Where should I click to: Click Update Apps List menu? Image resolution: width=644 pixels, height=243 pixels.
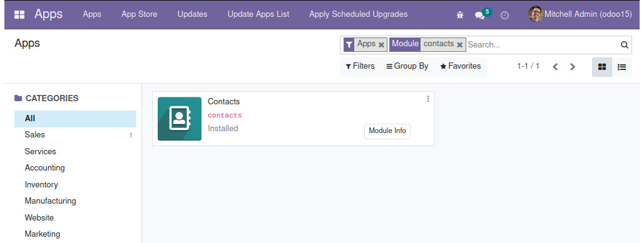click(258, 14)
